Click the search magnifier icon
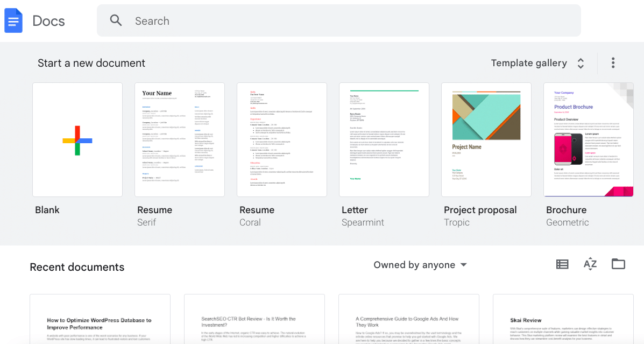Image resolution: width=644 pixels, height=344 pixels. tap(116, 20)
